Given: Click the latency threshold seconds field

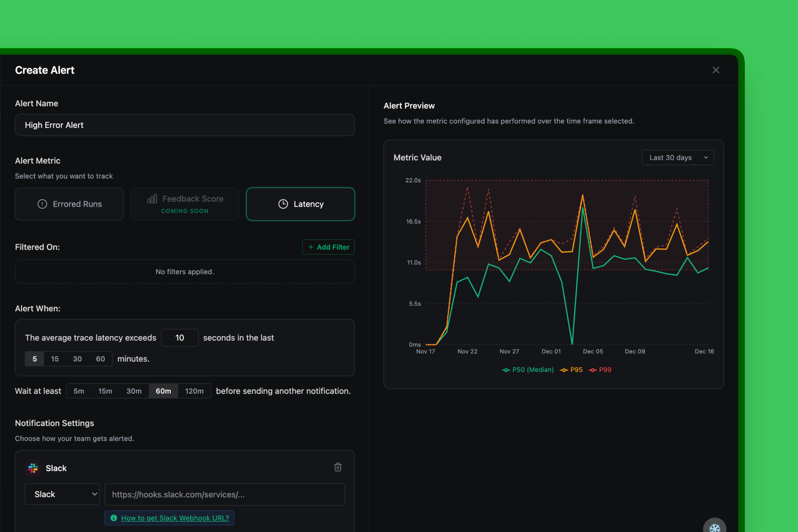Looking at the screenshot, I should (180, 338).
